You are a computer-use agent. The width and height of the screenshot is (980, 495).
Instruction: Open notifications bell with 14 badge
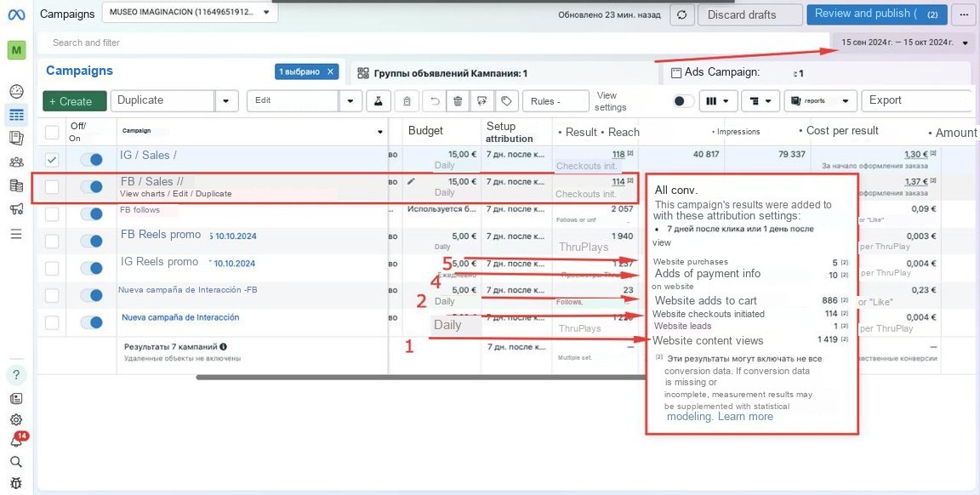tap(17, 441)
